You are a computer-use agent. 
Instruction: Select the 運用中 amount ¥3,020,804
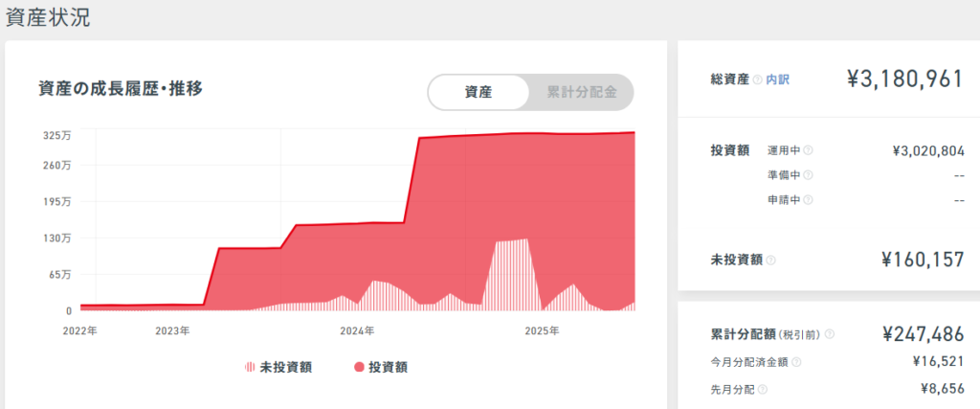pos(927,150)
